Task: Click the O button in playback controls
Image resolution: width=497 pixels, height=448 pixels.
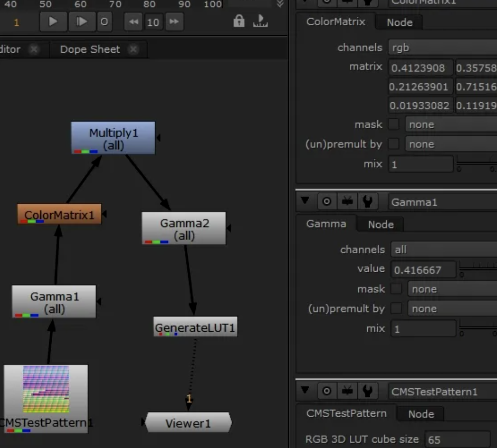Action: point(104,21)
